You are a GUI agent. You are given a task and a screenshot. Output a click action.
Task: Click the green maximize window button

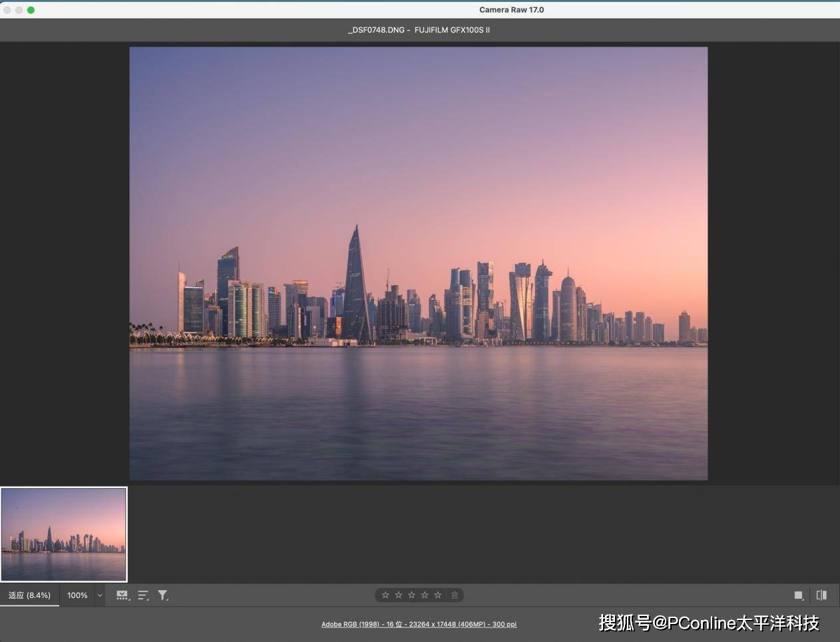[x=31, y=10]
